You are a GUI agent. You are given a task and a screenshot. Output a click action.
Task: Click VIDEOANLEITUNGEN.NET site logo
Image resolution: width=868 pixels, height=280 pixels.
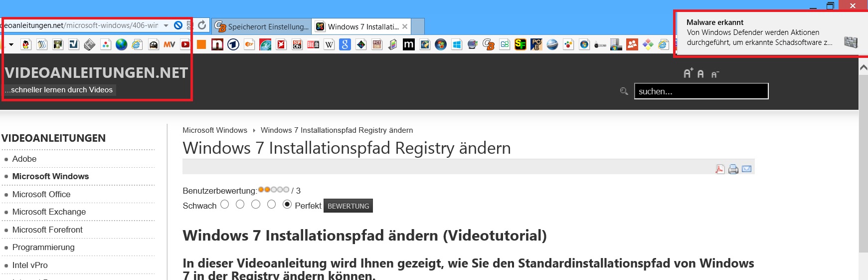tap(96, 73)
